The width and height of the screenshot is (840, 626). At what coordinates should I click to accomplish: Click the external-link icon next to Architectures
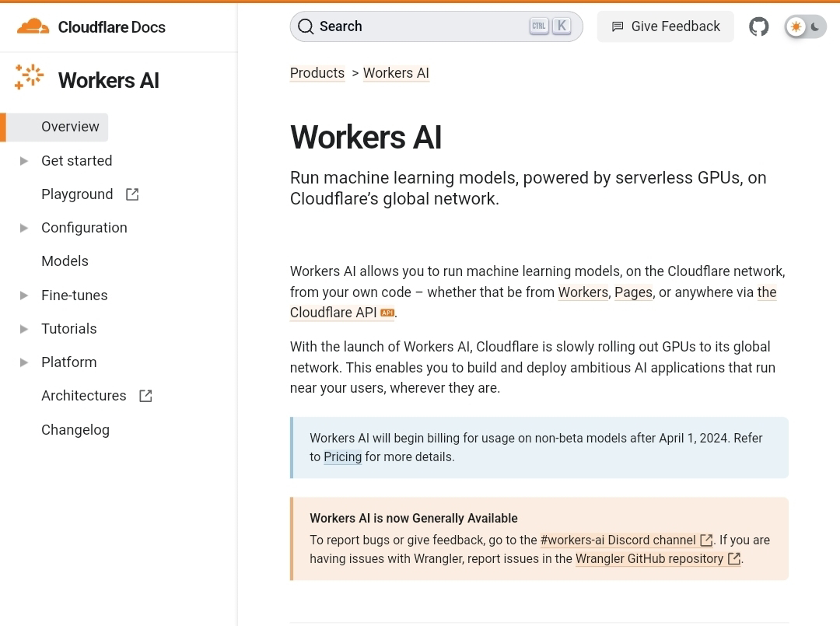click(145, 396)
